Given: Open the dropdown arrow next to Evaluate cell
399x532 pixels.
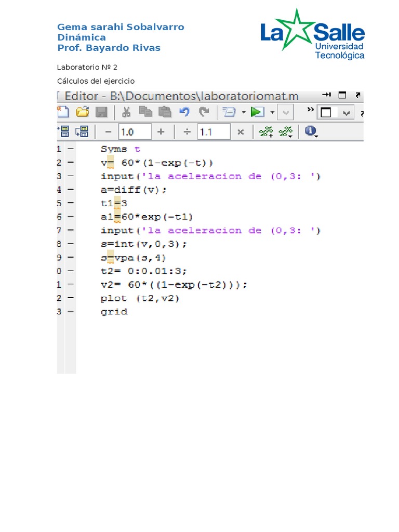Looking at the screenshot, I should [x=244, y=112].
